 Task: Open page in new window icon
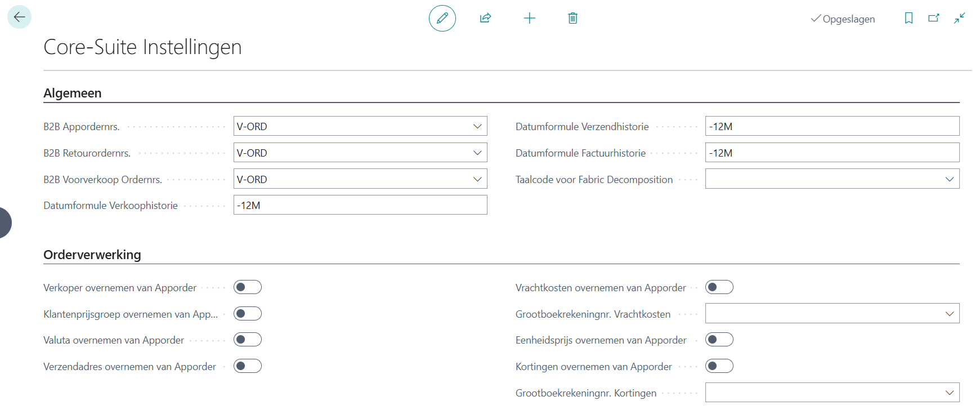[x=934, y=18]
